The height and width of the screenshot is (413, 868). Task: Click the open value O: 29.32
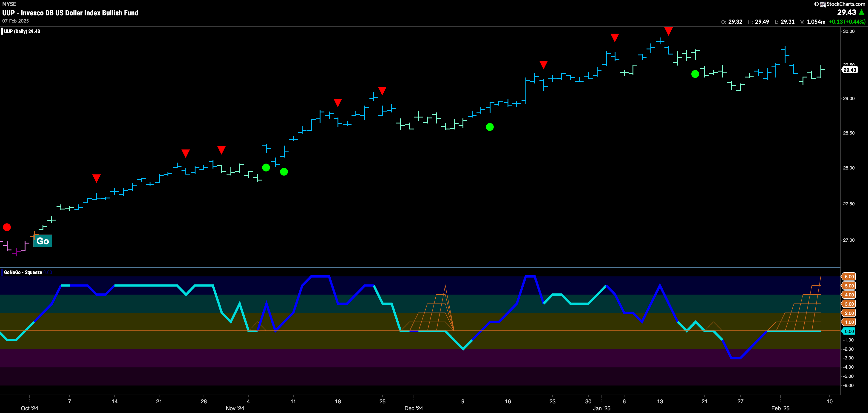point(732,22)
